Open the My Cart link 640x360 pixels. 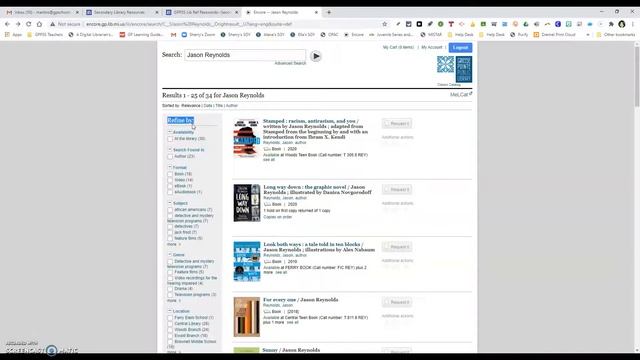coord(398,47)
